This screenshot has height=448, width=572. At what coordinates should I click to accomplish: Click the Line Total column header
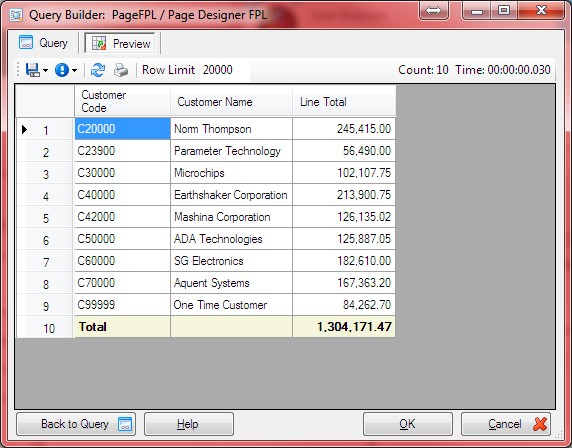[344, 101]
